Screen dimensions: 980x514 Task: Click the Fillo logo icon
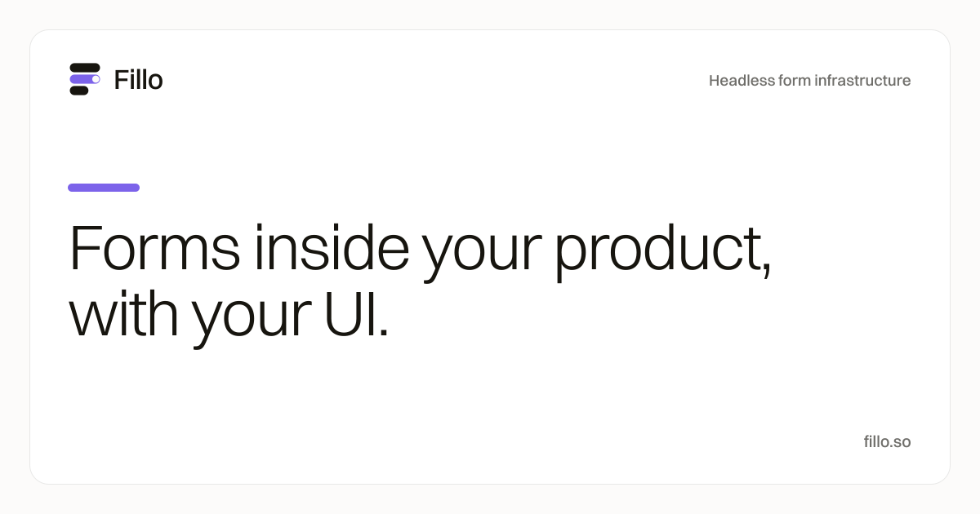[x=85, y=79]
